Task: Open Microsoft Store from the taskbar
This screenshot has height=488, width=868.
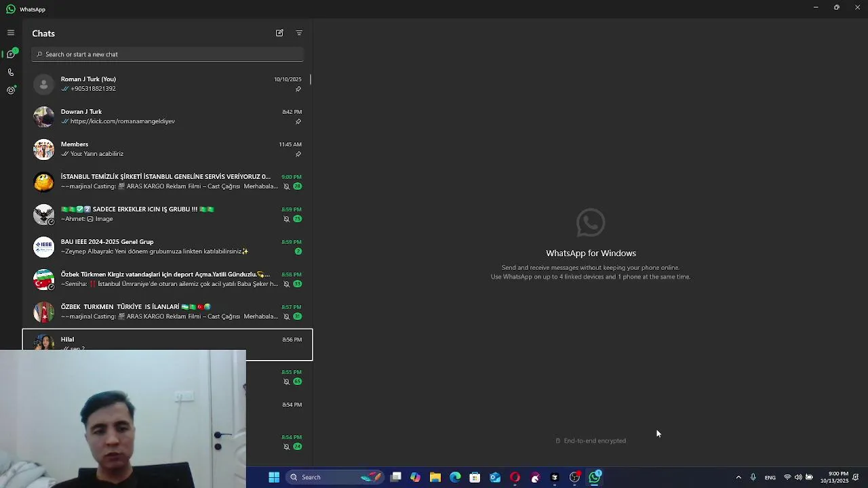Action: click(475, 477)
